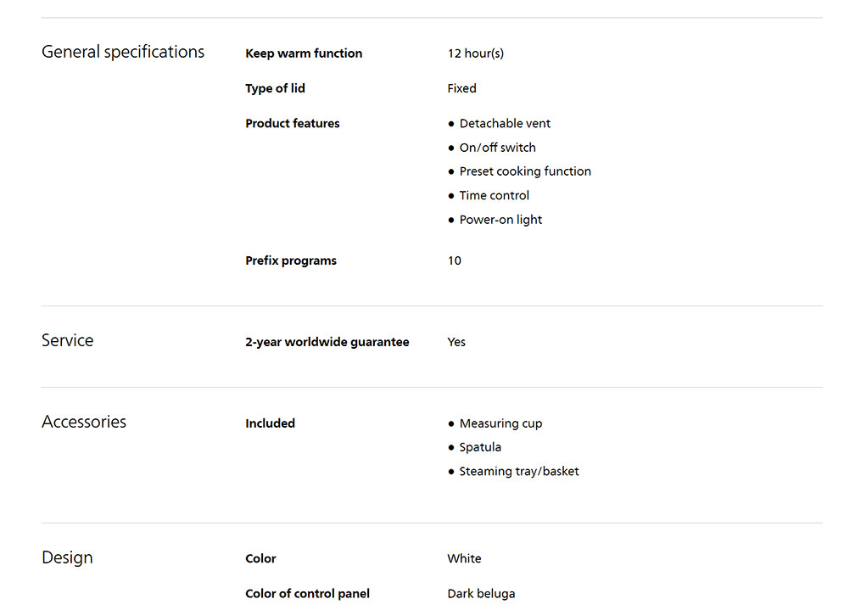Viewport: 844px width, 616px height.
Task: Click the On/off switch feature entry
Action: click(x=497, y=148)
